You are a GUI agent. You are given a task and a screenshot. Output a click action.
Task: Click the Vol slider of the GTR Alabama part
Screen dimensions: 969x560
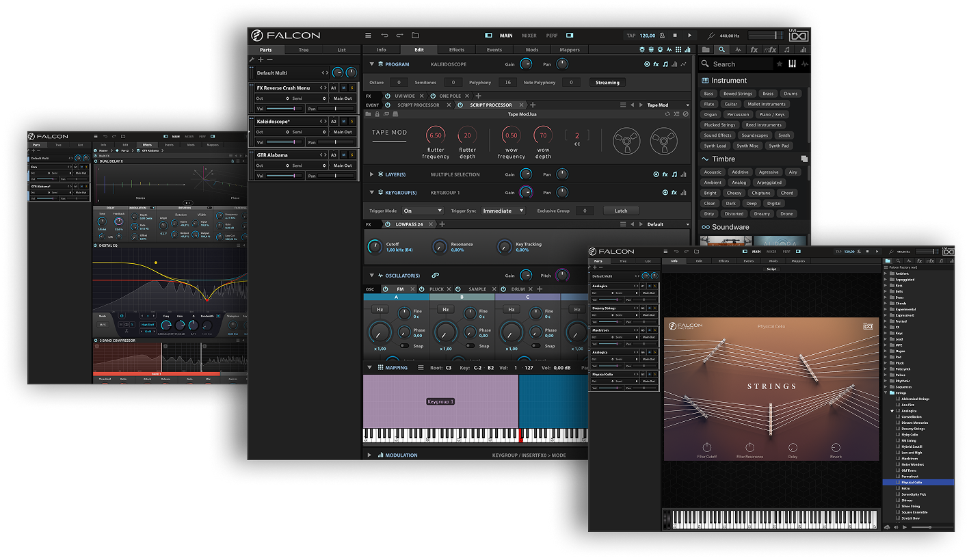tap(284, 176)
